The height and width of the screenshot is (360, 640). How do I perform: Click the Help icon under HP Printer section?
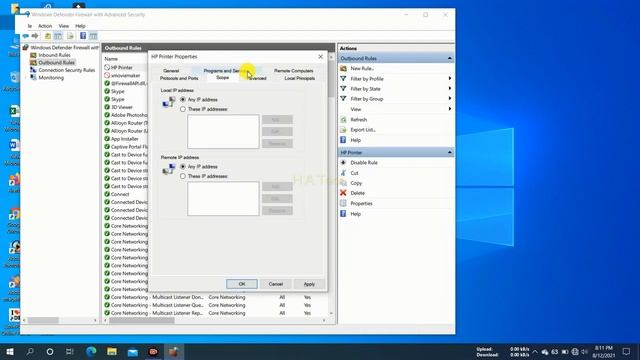click(344, 214)
